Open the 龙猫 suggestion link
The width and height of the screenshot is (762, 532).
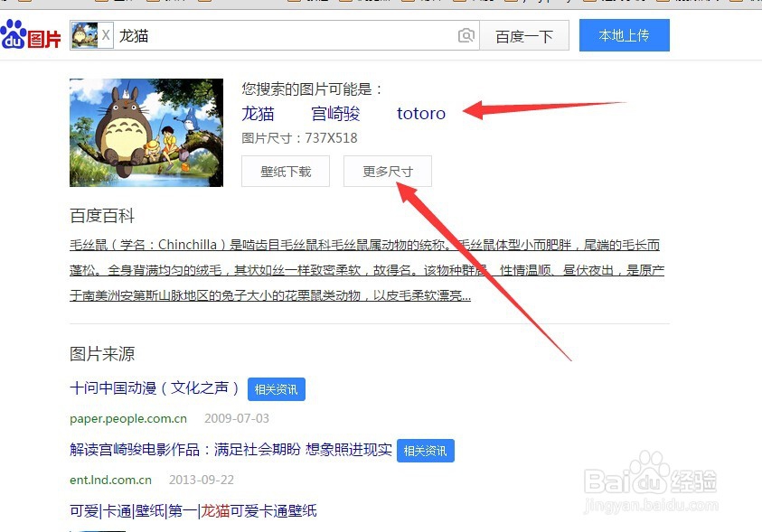tap(258, 114)
